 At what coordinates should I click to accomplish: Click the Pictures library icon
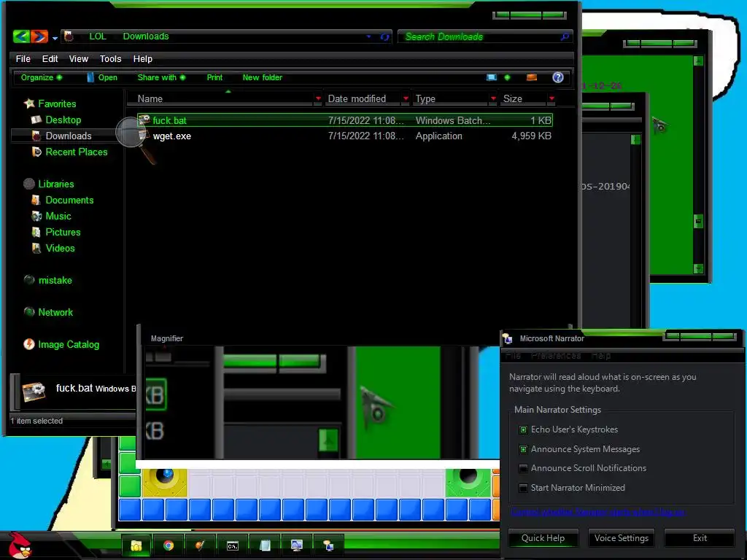[36, 233]
